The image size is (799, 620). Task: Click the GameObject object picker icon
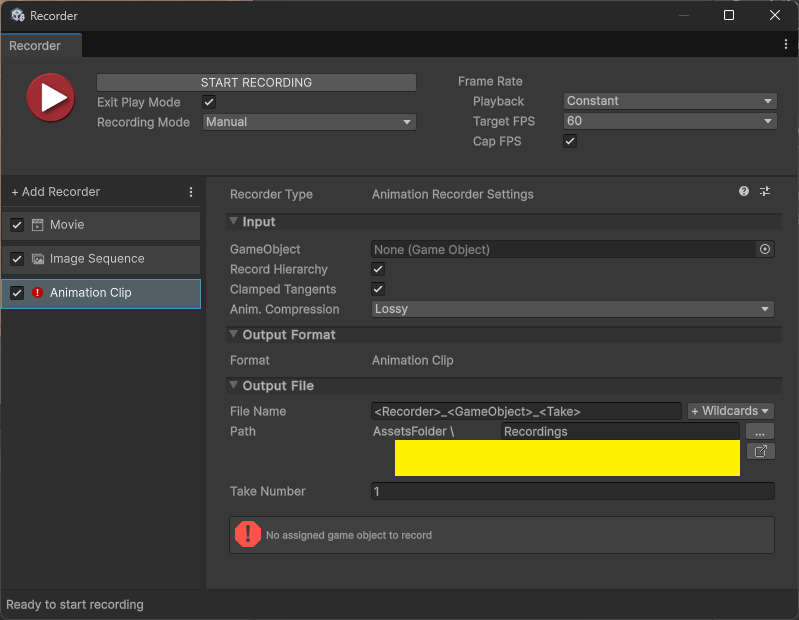coord(765,250)
